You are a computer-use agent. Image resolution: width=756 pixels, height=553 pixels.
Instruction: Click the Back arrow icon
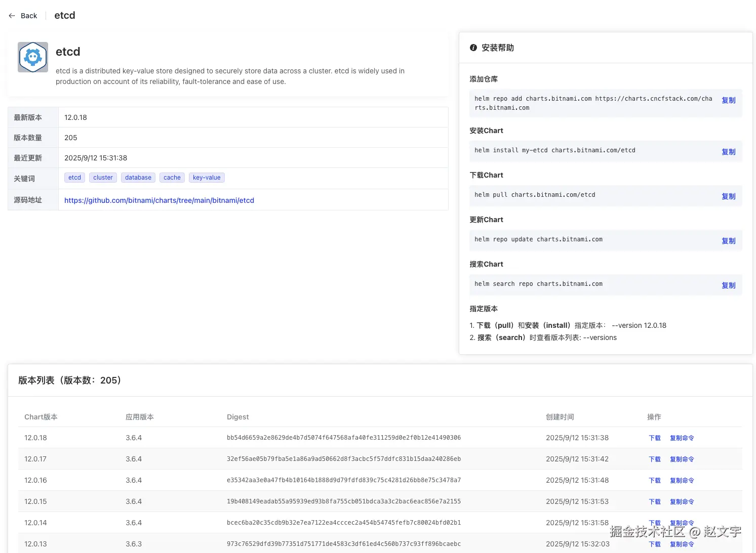pyautogui.click(x=12, y=16)
